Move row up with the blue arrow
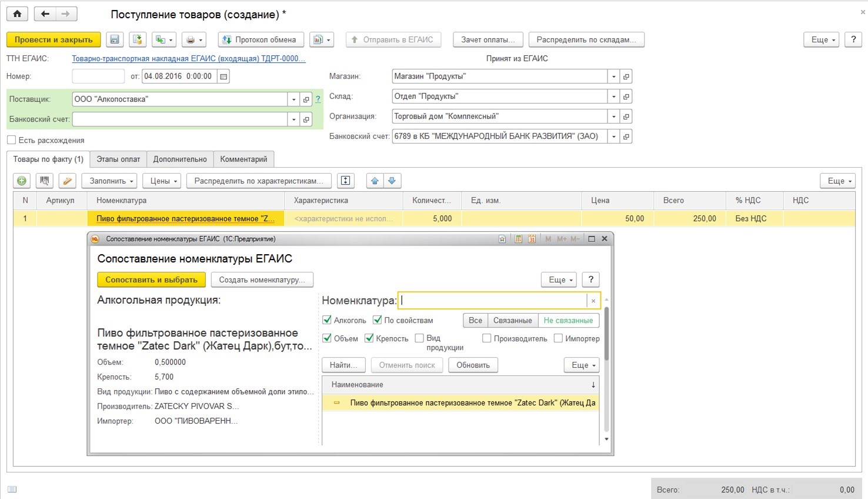 point(375,181)
